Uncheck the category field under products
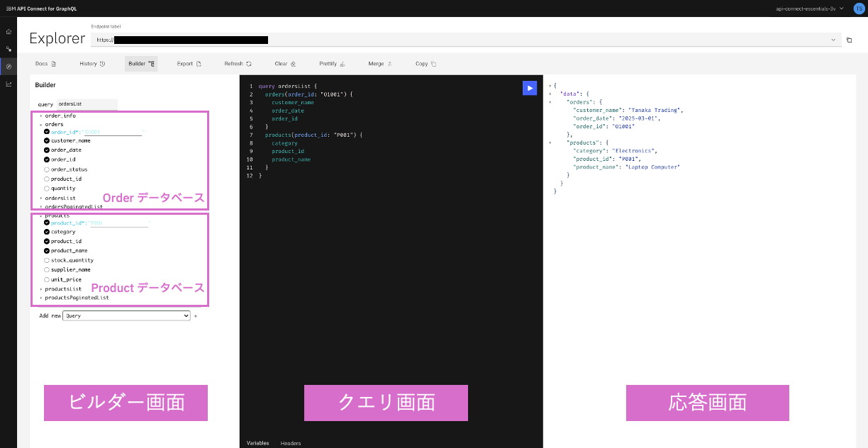The height and width of the screenshot is (448, 868). 47,232
